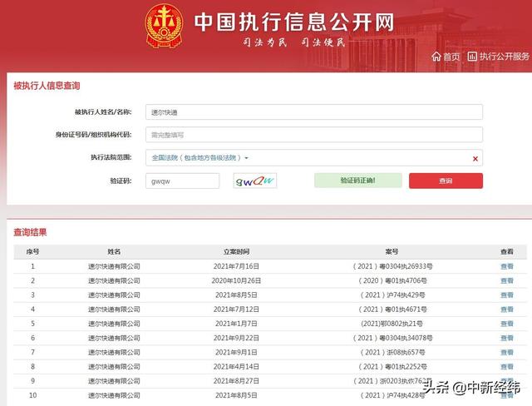The width and height of the screenshot is (532, 406).
Task: Click 查看 link for row 1
Action: point(507,266)
